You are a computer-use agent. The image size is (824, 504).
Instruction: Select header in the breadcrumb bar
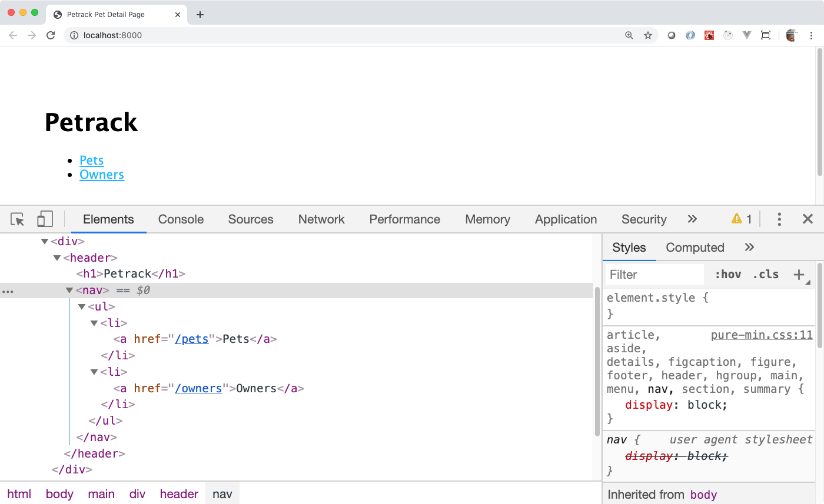pos(179,494)
